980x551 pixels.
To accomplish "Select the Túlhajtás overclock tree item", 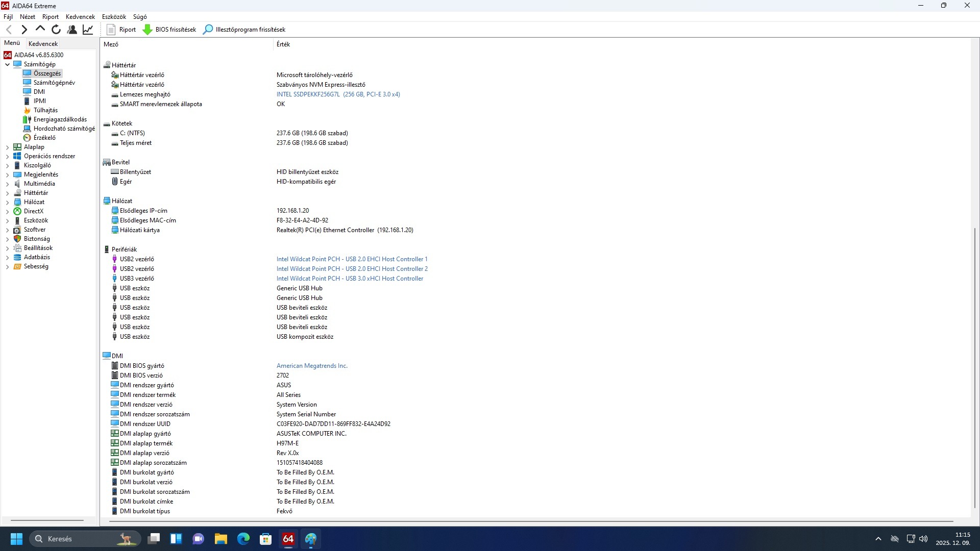I will (45, 110).
